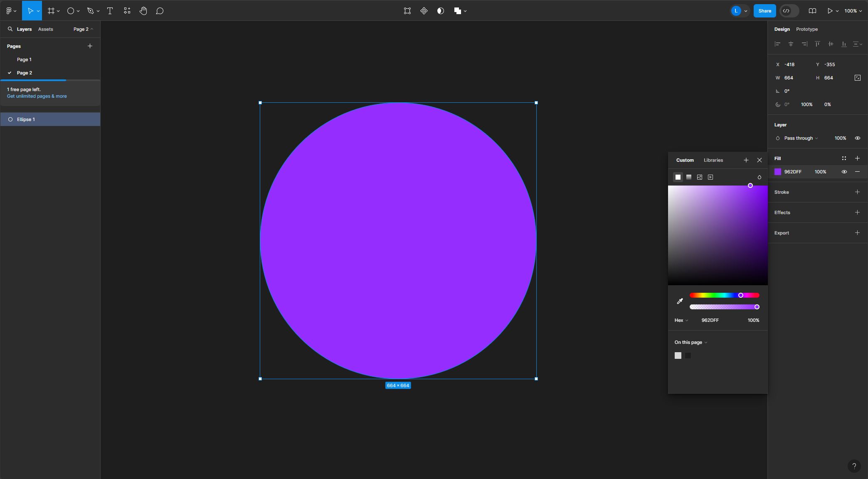Select the Hand tool
Image resolution: width=868 pixels, height=479 pixels.
point(143,11)
